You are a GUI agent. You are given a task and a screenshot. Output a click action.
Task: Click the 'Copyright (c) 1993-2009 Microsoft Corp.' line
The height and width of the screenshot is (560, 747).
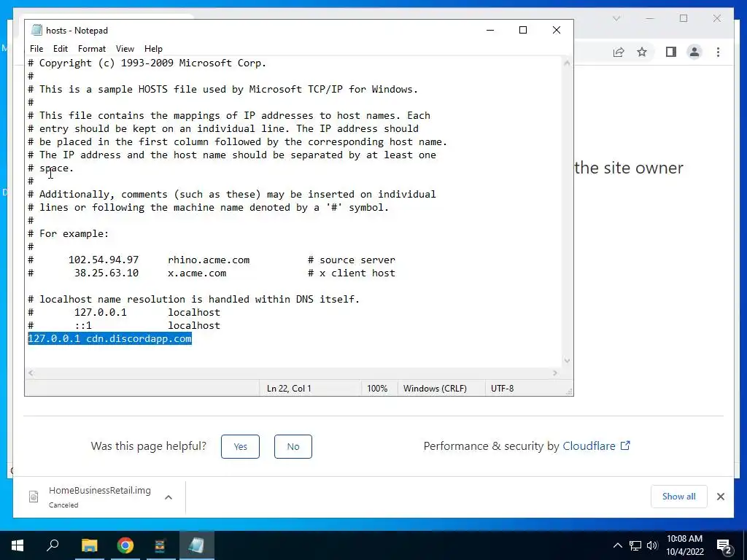point(147,63)
